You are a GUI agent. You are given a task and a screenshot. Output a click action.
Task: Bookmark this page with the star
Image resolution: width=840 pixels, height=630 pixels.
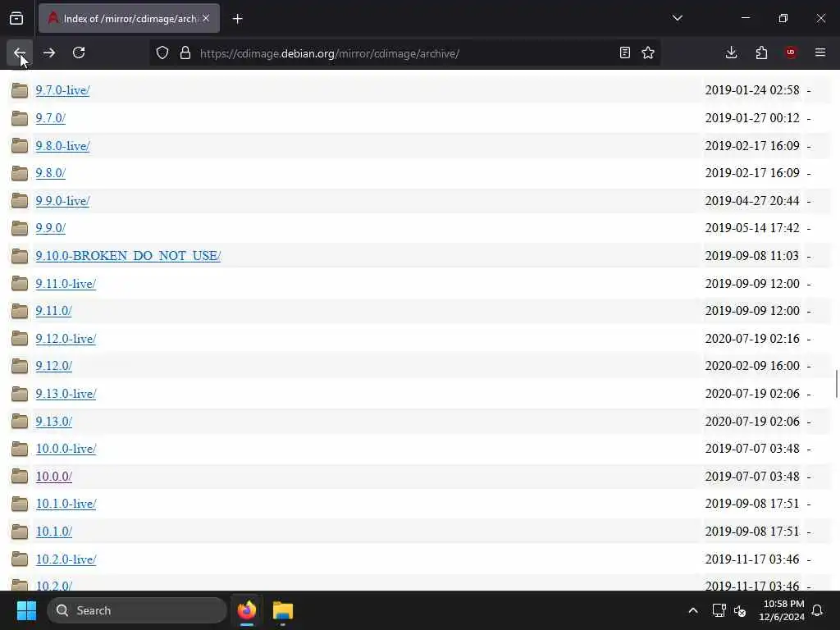648,52
